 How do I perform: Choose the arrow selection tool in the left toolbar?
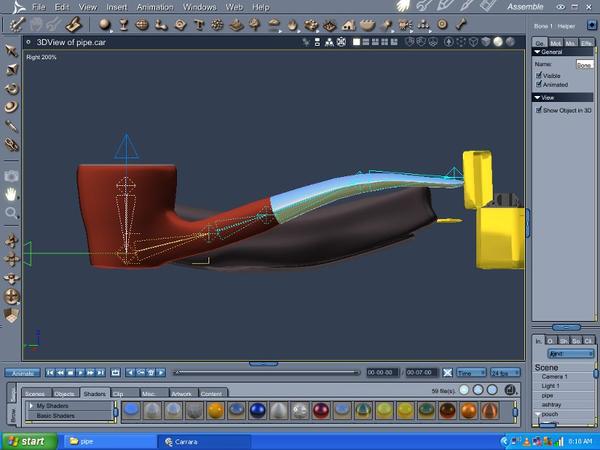[11, 51]
